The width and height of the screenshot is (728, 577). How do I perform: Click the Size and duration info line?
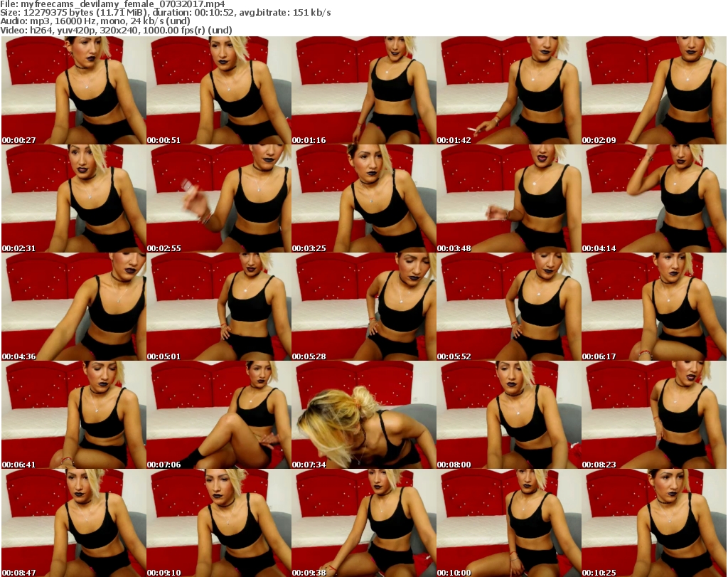click(165, 13)
